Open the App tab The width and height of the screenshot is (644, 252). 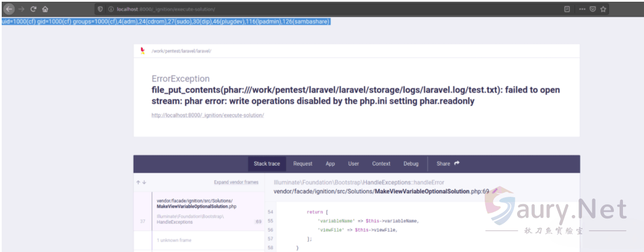[x=330, y=164]
